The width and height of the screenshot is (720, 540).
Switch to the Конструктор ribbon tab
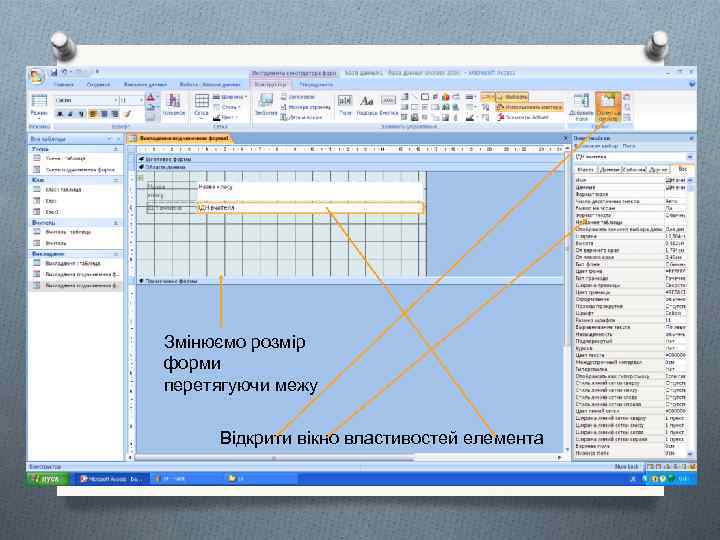coord(270,85)
